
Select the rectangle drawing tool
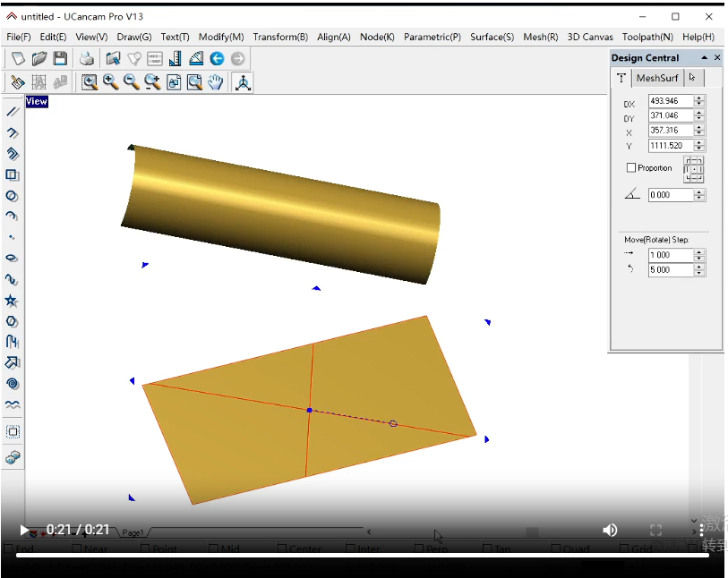click(x=13, y=175)
